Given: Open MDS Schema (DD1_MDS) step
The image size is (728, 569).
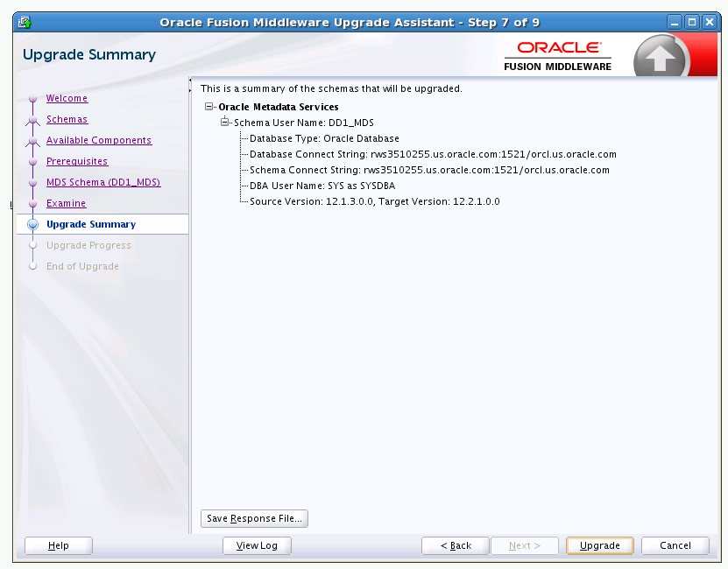Looking at the screenshot, I should [x=103, y=182].
